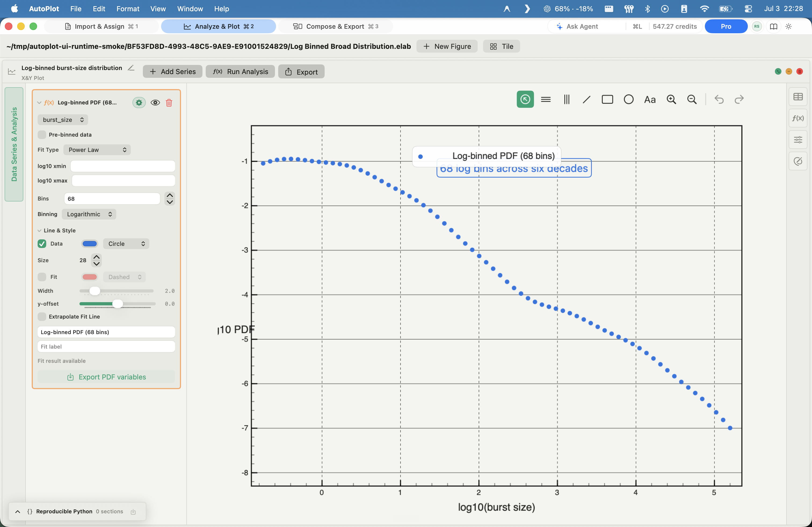Adjust the Bins count stepper
This screenshot has width=812, height=527.
(x=169, y=198)
